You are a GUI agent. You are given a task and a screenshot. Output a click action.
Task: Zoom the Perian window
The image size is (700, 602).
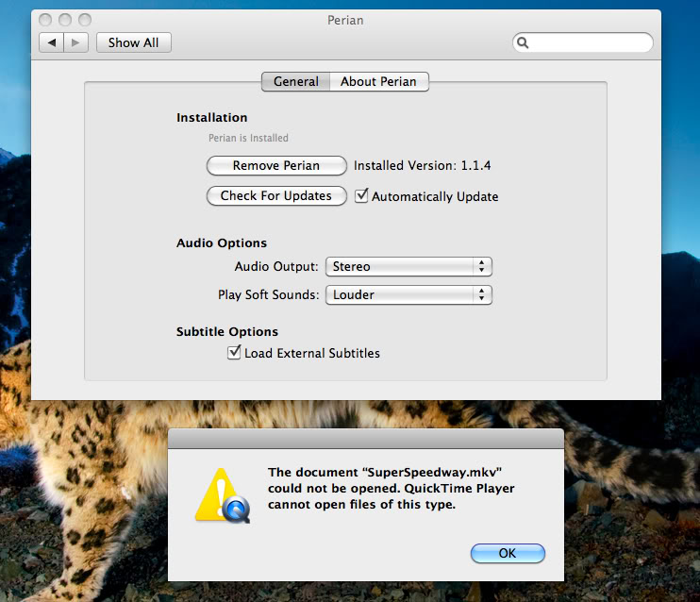tap(85, 20)
